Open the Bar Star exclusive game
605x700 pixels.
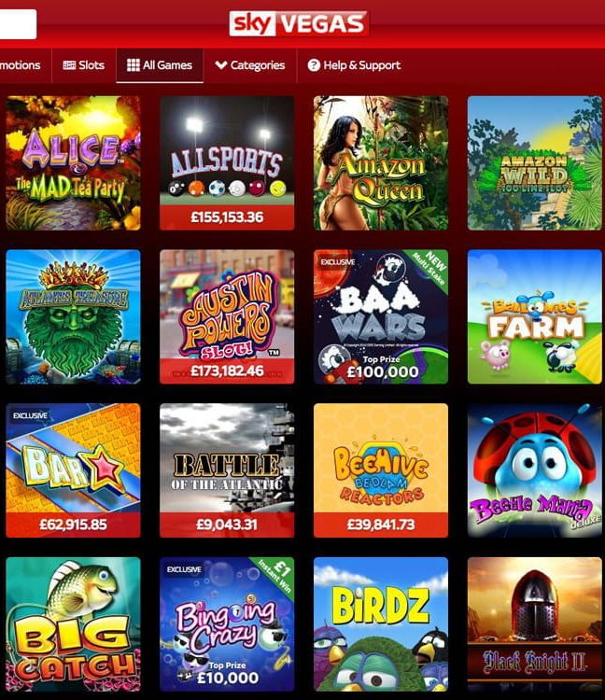pos(73,470)
